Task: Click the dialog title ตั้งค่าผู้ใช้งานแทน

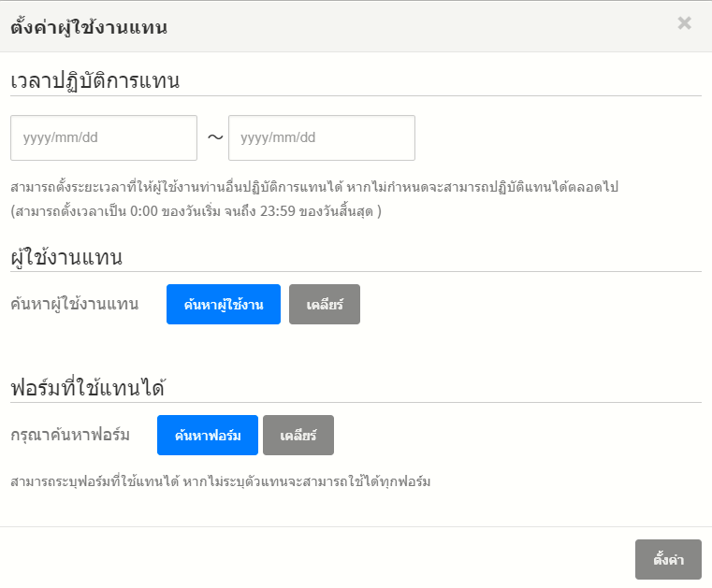Action: click(89, 27)
